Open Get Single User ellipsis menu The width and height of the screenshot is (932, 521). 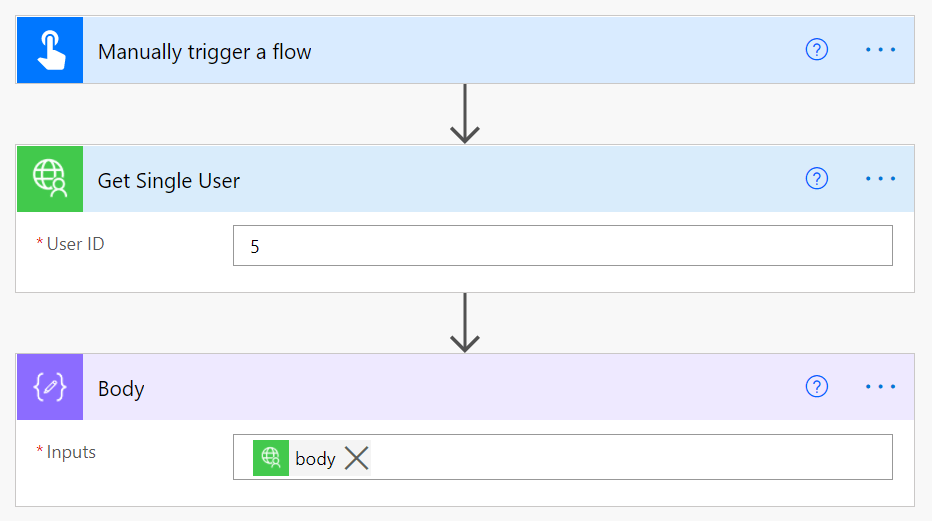tap(880, 179)
